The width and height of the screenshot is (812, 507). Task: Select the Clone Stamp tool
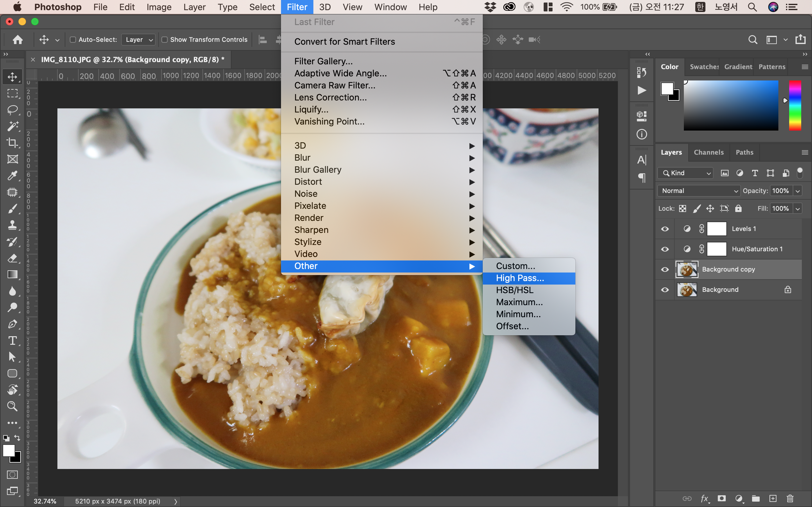(x=12, y=225)
